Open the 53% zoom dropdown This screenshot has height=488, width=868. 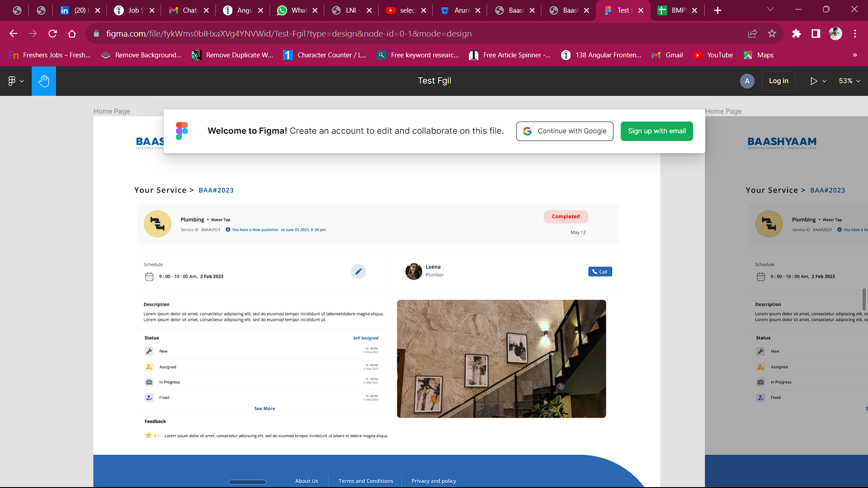[849, 81]
